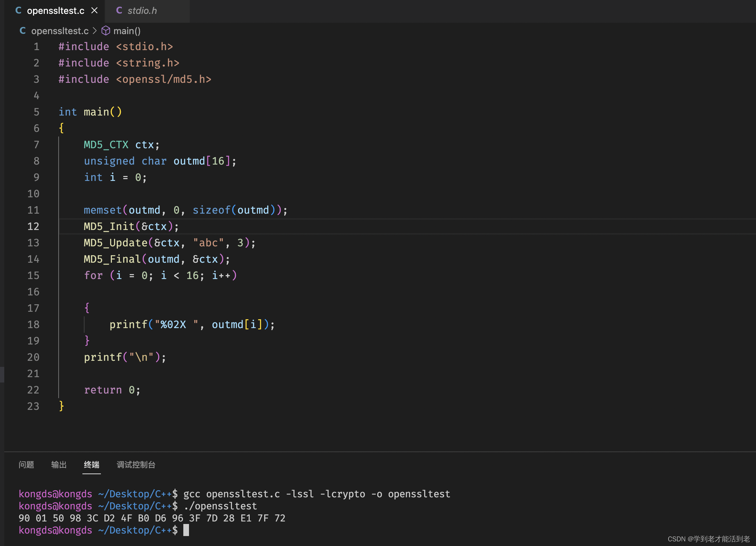The height and width of the screenshot is (546, 756).
Task: Select the 终端 (Terminal) panel tab
Action: click(x=92, y=465)
